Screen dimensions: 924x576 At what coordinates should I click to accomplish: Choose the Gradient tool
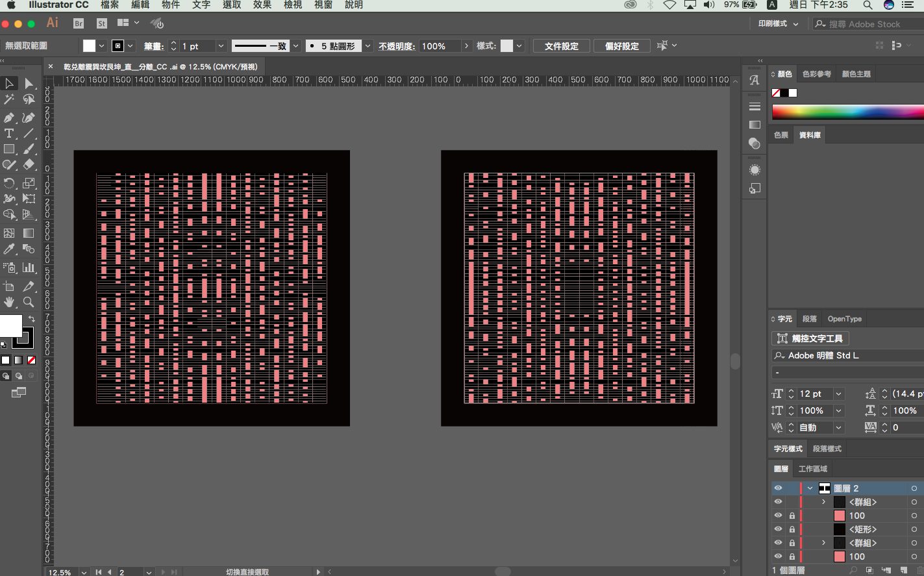click(29, 233)
